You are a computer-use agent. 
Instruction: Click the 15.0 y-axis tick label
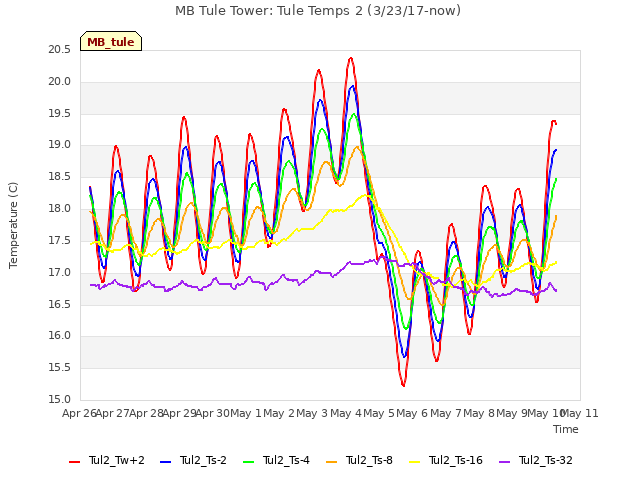point(60,399)
